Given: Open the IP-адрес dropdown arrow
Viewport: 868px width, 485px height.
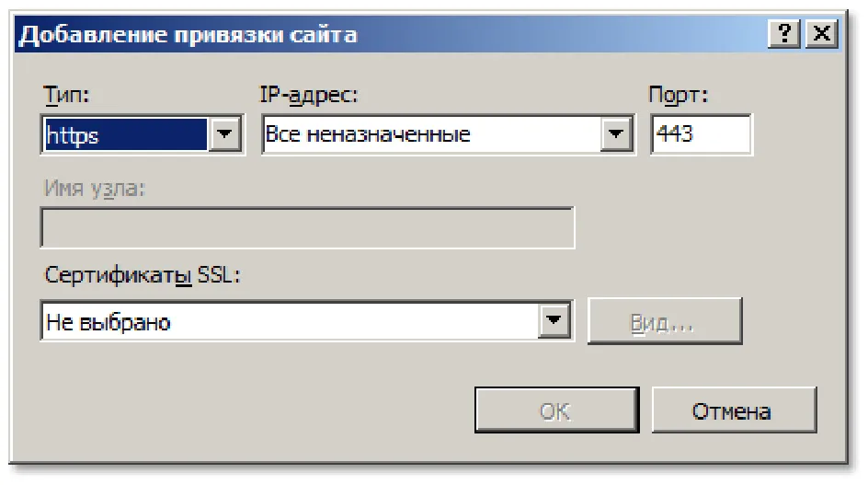Looking at the screenshot, I should [x=615, y=133].
